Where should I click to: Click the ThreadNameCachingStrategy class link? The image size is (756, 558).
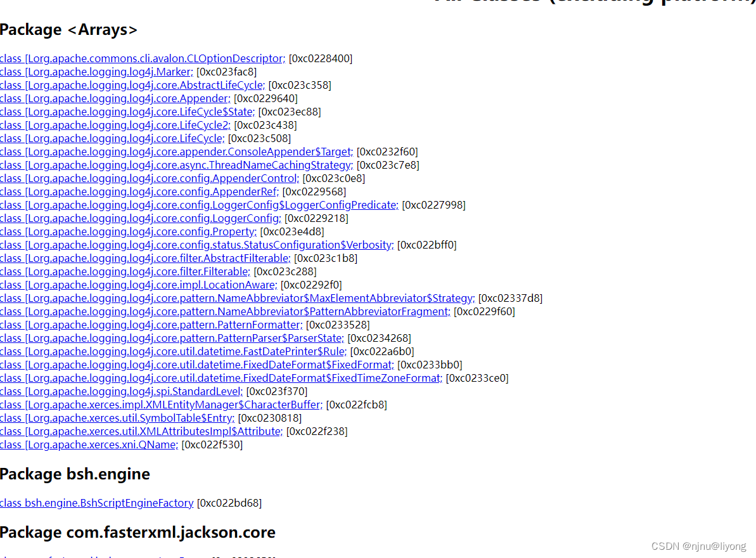(176, 165)
